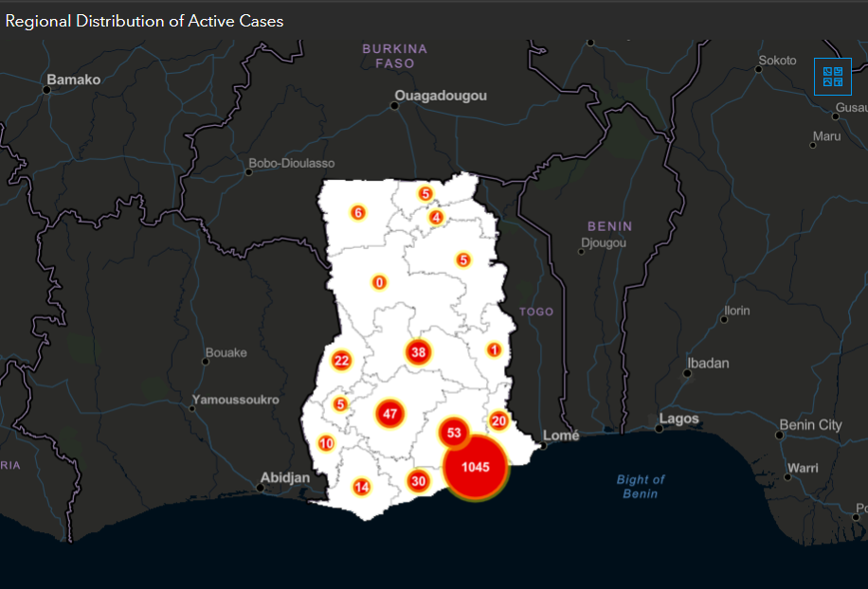Select the marker showing 1 case

494,349
